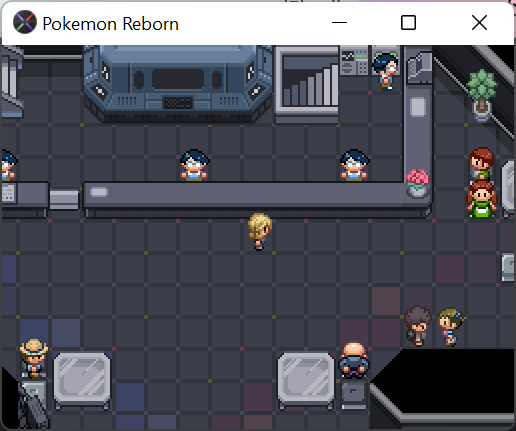The height and width of the screenshot is (431, 516).
Task: Click the Pokemon Reborn app icon
Action: (x=24, y=23)
